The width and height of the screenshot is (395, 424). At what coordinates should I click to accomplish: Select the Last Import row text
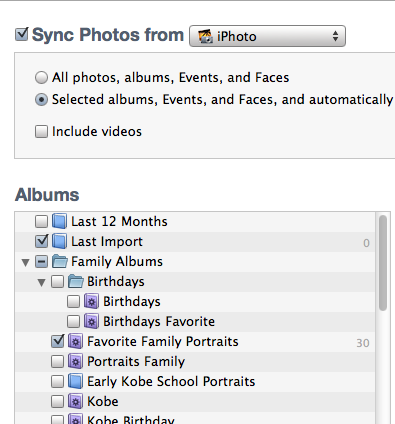[x=107, y=242]
